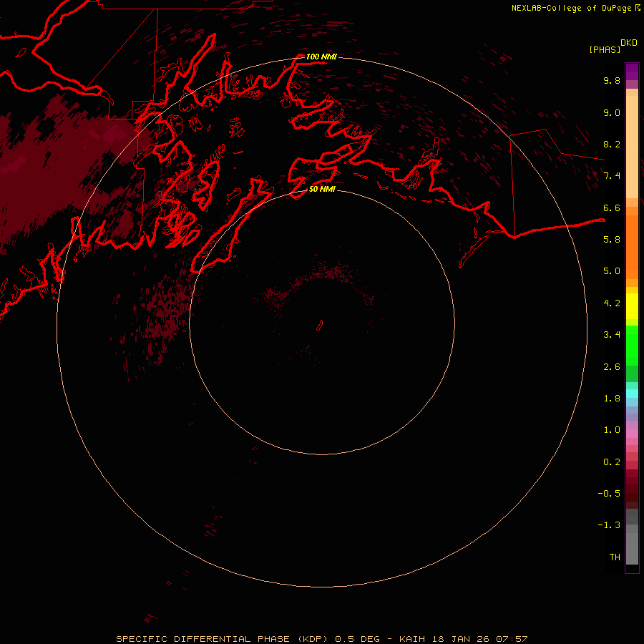Click the yellow swatch in the legend
The image size is (644, 644).
(632, 306)
